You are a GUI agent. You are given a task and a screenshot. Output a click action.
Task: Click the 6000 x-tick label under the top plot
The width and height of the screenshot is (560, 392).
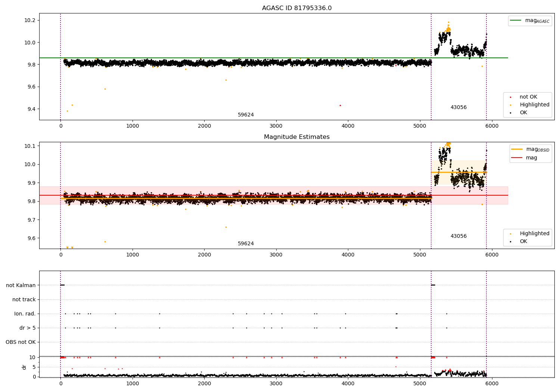492,126
